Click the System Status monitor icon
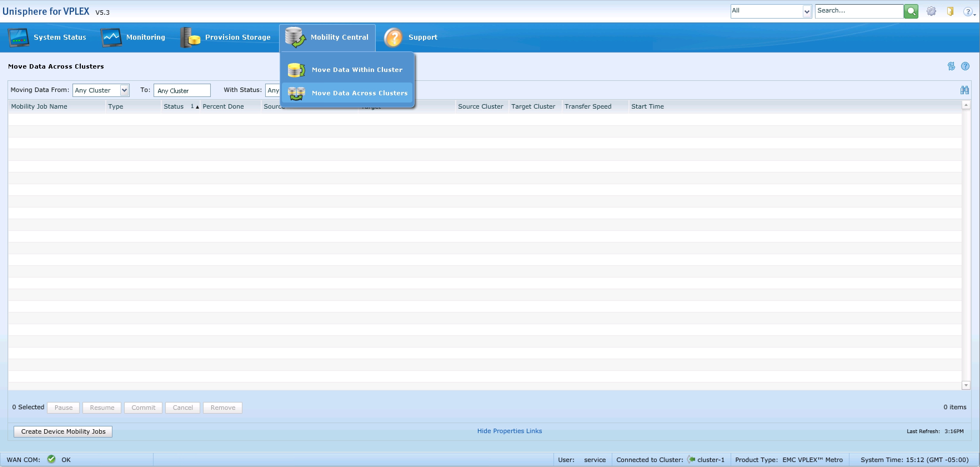This screenshot has height=467, width=980. point(18,37)
